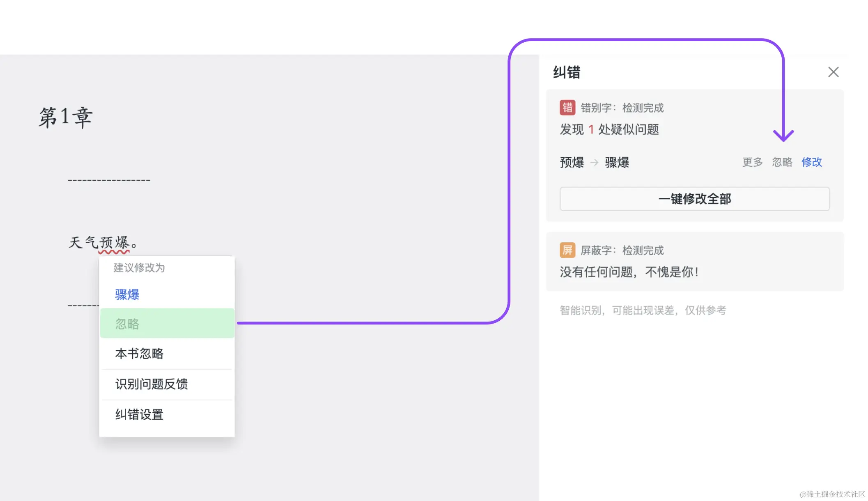The width and height of the screenshot is (868, 501).
Task: Click the underlined word 预爆 in the text
Action: tap(114, 242)
